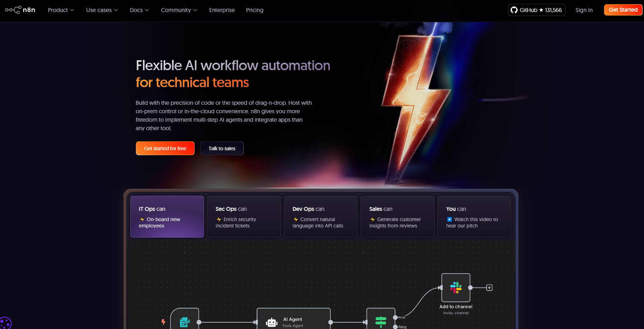The height and width of the screenshot is (329, 644).
Task: Click the orange lightning trigger icon beside the form node
Action: pos(163,322)
